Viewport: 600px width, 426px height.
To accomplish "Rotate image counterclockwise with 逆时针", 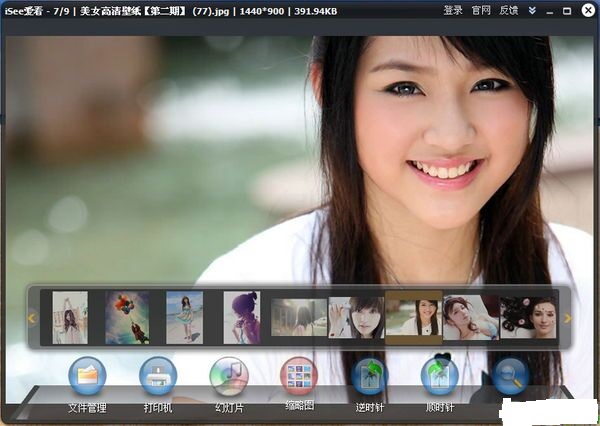I will tap(369, 376).
